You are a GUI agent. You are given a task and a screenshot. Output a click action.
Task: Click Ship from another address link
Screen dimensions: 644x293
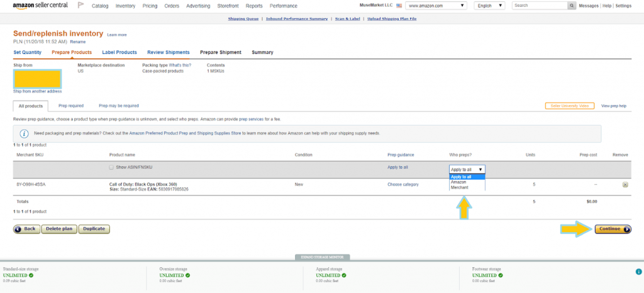37,92
